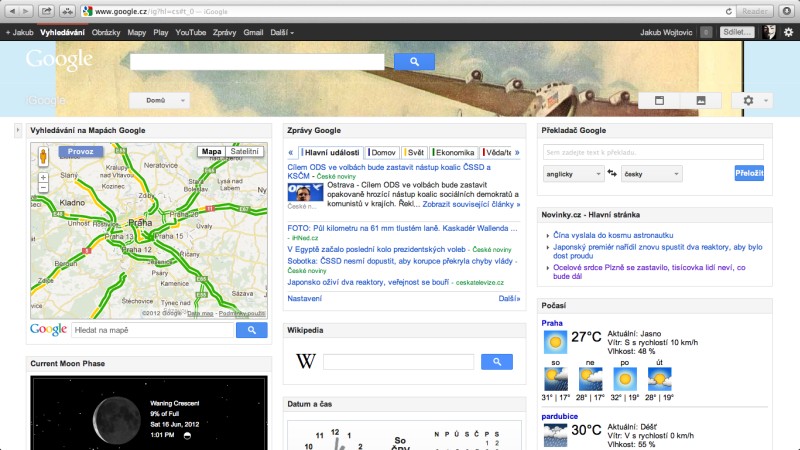Click the browser forward arrow button

pos(25,11)
